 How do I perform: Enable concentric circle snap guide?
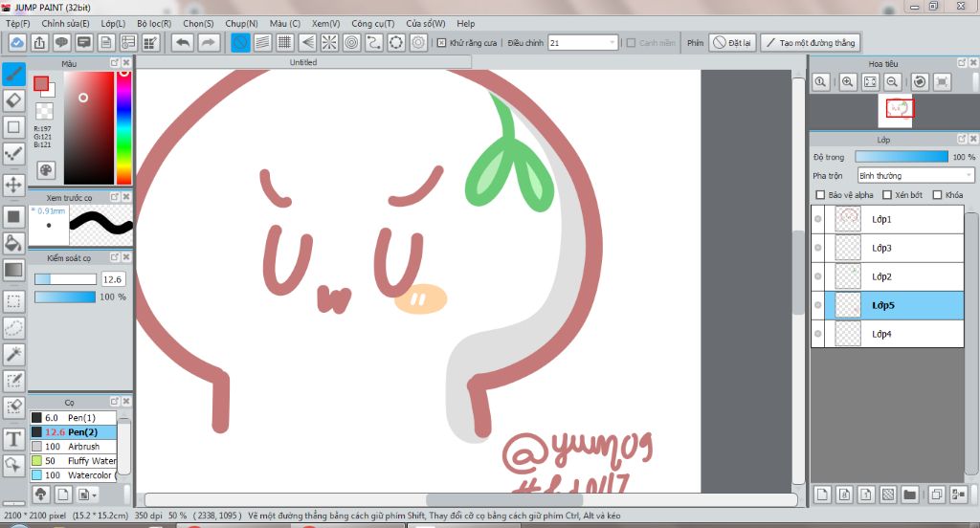point(352,42)
